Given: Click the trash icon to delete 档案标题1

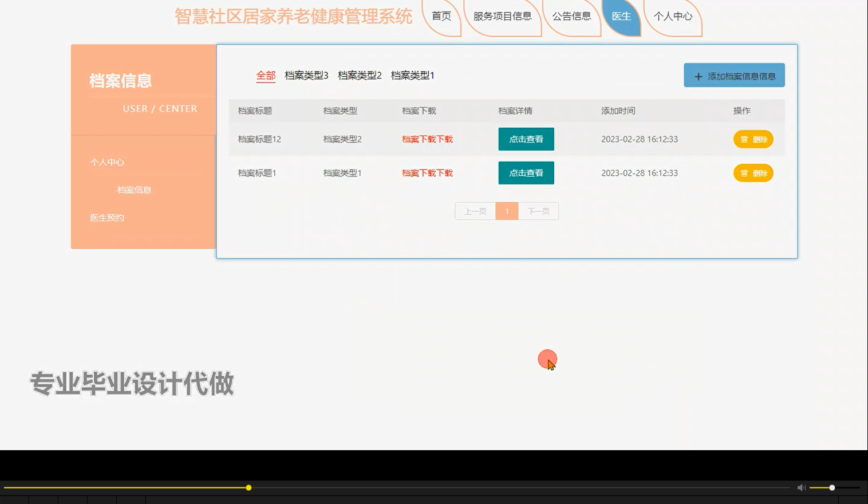Looking at the screenshot, I should coord(745,173).
